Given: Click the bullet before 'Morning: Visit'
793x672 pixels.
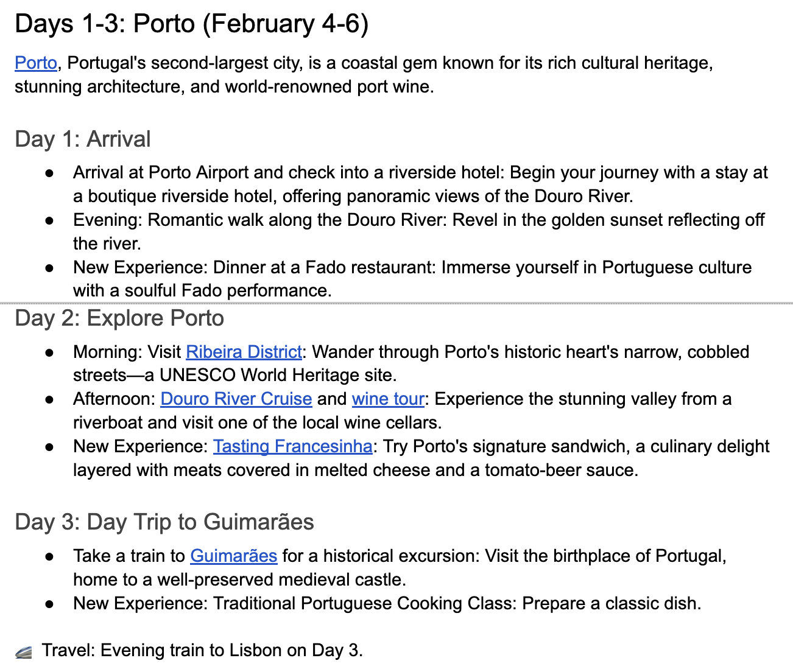Looking at the screenshot, I should click(50, 352).
